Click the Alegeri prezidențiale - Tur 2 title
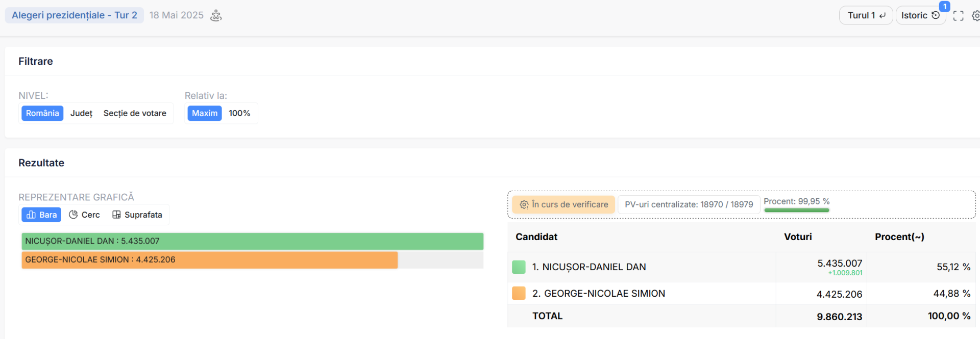 pos(75,15)
